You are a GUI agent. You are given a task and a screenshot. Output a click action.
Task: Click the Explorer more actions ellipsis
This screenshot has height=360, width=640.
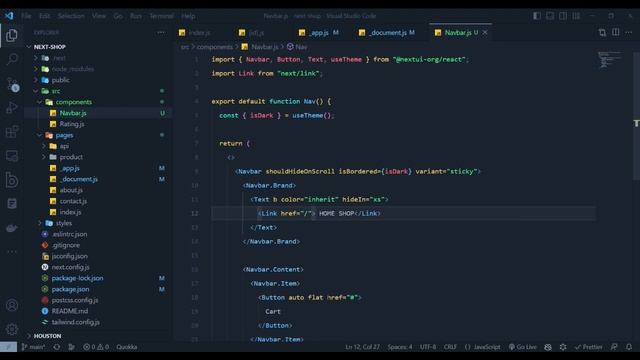161,33
